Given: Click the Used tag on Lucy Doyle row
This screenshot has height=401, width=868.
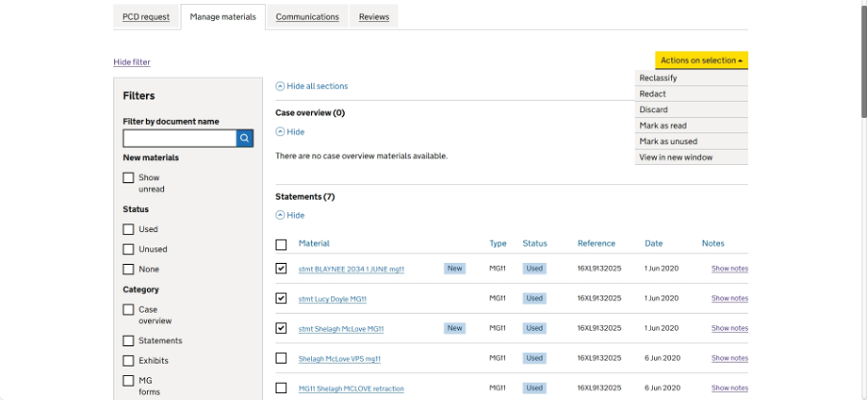Looking at the screenshot, I should (x=534, y=298).
